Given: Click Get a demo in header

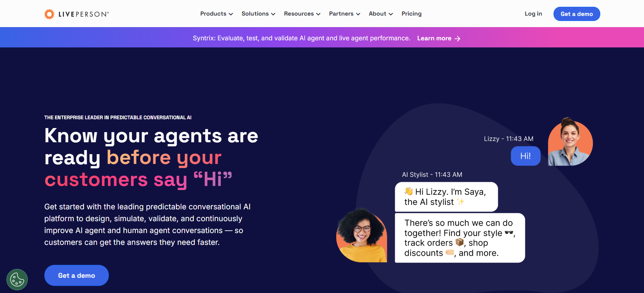Looking at the screenshot, I should [577, 14].
